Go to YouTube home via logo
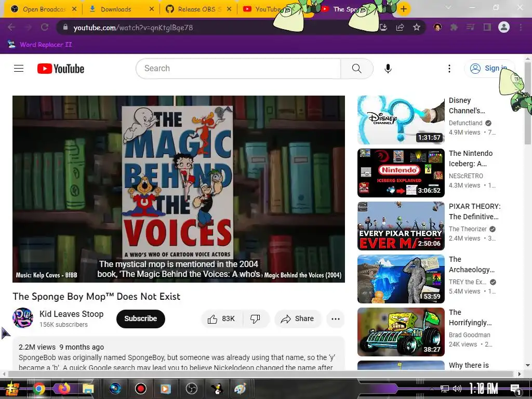 tap(61, 69)
